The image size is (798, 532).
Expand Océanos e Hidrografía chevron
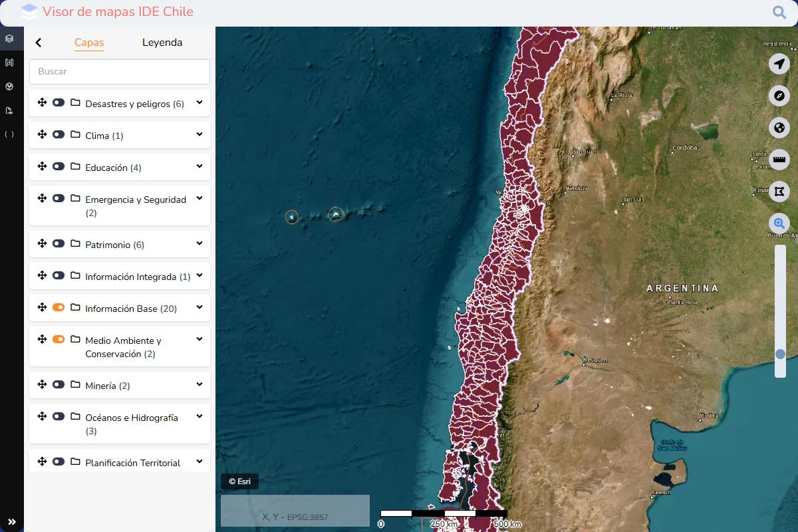tap(199, 416)
